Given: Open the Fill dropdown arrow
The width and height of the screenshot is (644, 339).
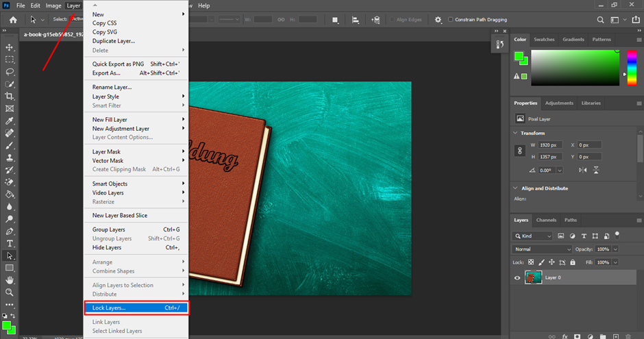Looking at the screenshot, I should (615, 262).
